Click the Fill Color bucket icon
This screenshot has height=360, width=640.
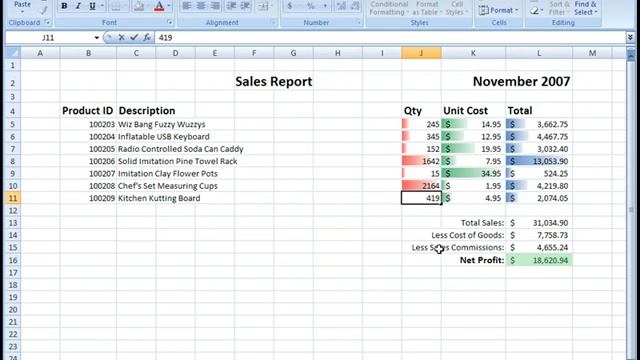coord(139,6)
